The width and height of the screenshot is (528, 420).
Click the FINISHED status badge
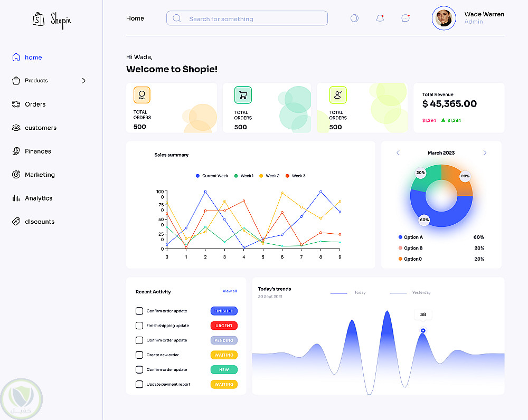pos(224,311)
